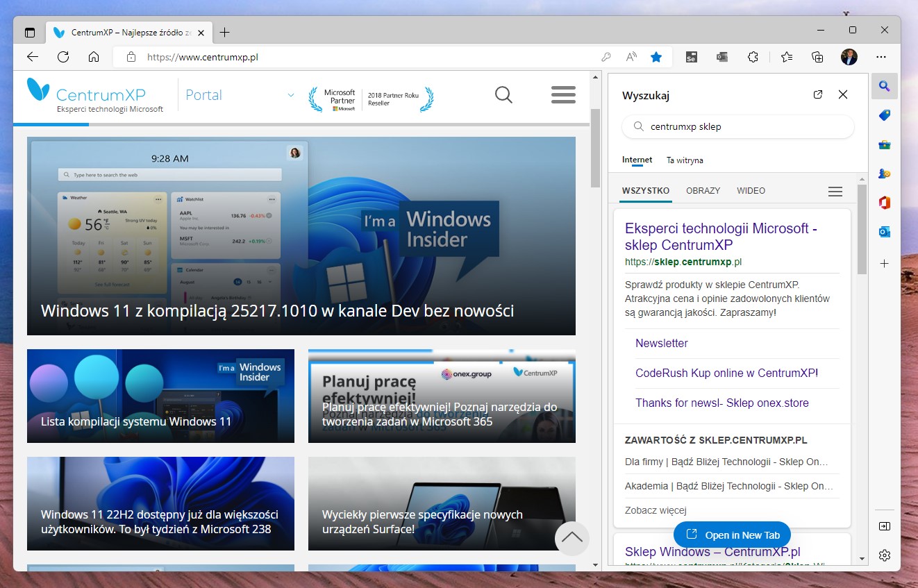
Task: Open the Microsoft Office sidebar icon
Action: (884, 203)
